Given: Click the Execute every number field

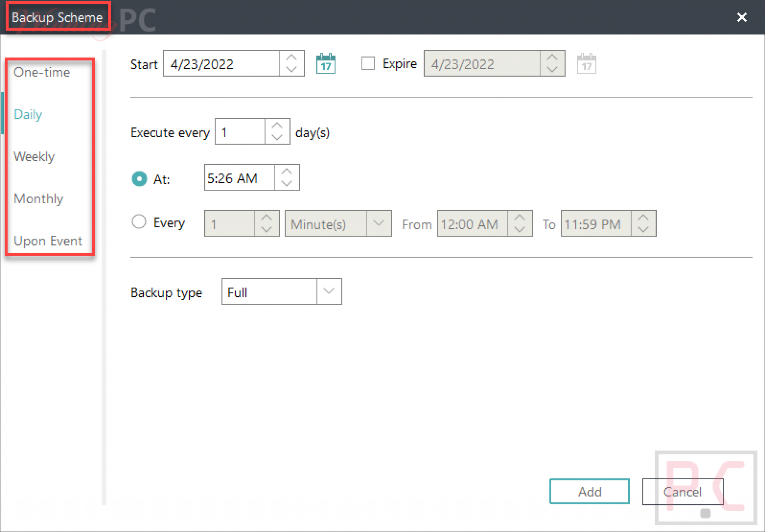Looking at the screenshot, I should (x=240, y=132).
